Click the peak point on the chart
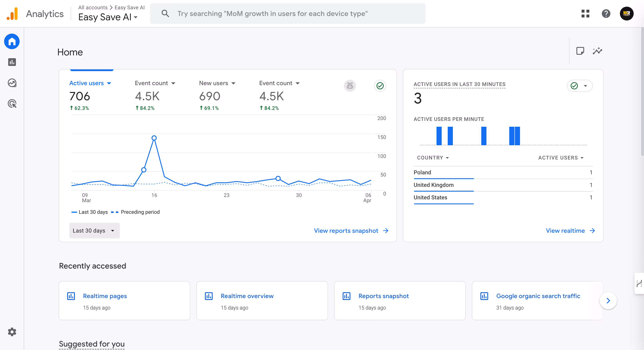The image size is (644, 350). click(154, 138)
